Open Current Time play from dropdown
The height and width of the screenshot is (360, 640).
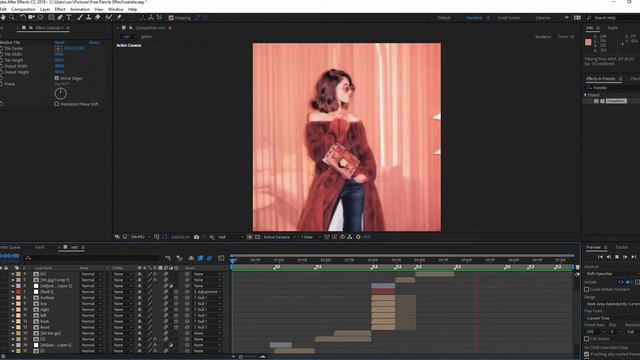tap(612, 318)
